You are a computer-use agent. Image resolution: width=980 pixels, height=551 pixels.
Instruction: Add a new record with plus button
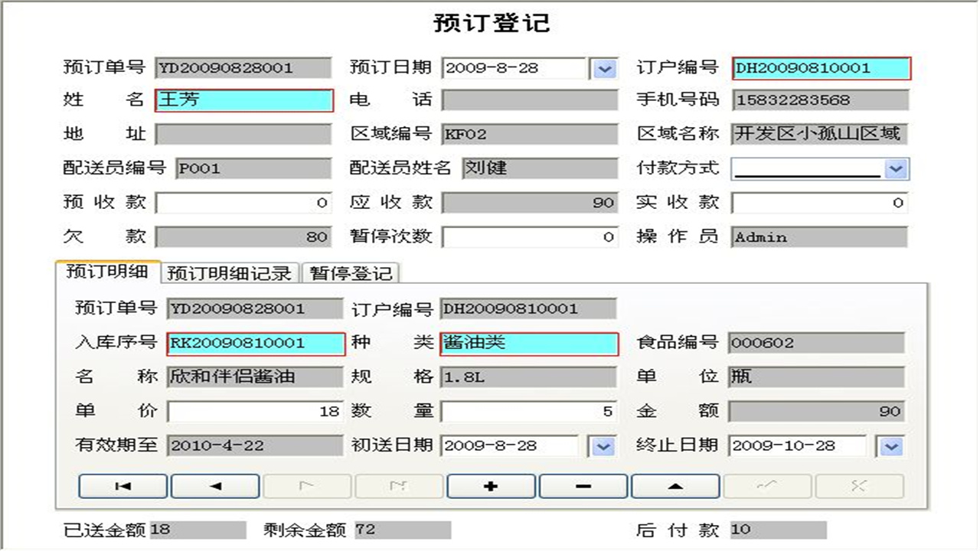[491, 486]
